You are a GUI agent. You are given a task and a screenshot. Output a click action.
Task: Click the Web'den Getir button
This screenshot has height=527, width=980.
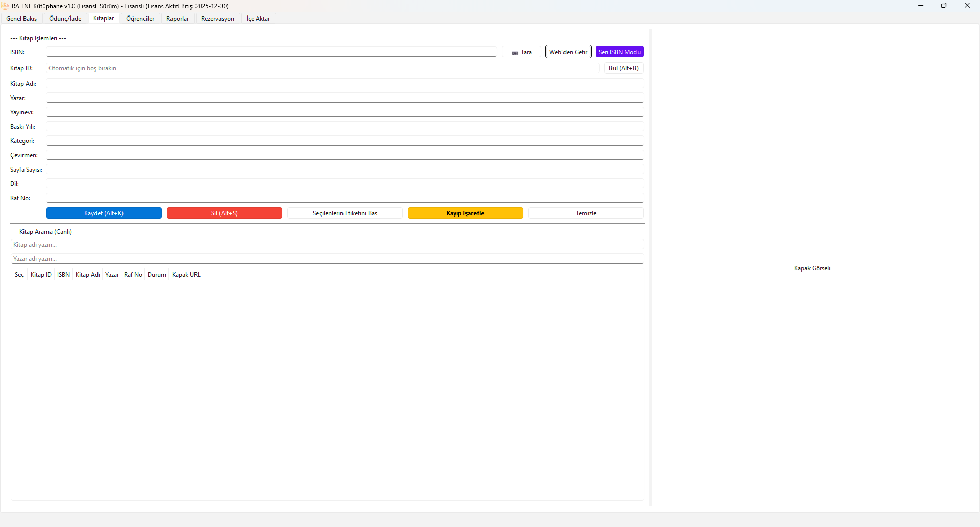coord(568,52)
